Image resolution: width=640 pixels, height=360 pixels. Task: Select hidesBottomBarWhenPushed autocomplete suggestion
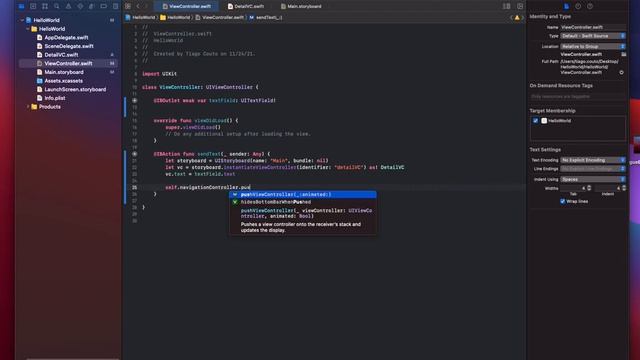tap(303, 202)
